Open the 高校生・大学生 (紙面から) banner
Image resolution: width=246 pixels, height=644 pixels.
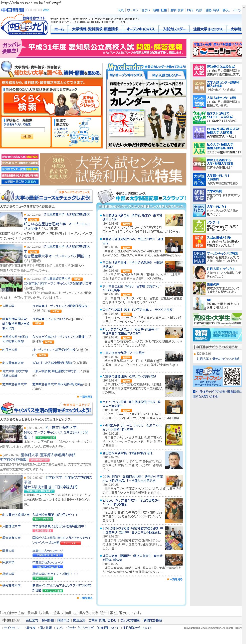coord(217,319)
